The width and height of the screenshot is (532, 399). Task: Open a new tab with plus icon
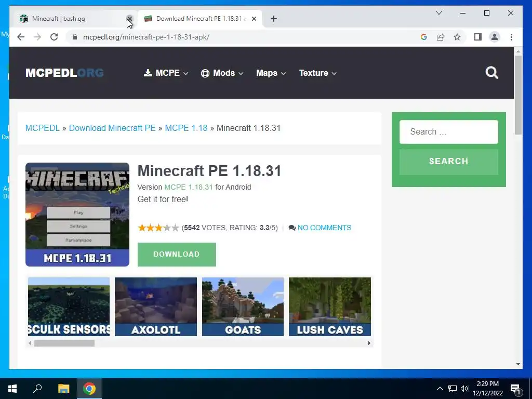click(274, 19)
